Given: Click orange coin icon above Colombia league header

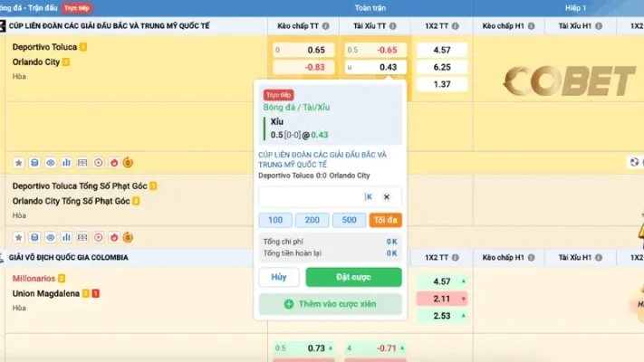Looking at the screenshot, I should tap(128, 237).
